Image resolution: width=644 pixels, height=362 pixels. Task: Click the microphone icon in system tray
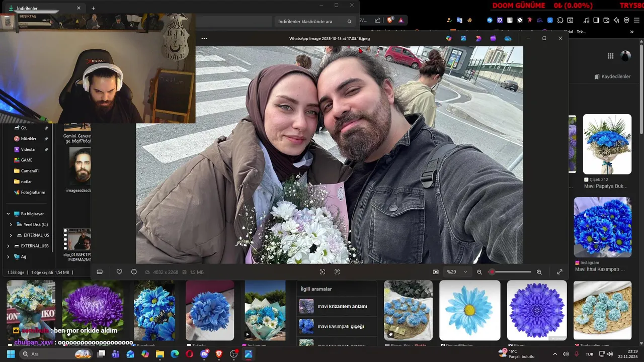[577, 354]
